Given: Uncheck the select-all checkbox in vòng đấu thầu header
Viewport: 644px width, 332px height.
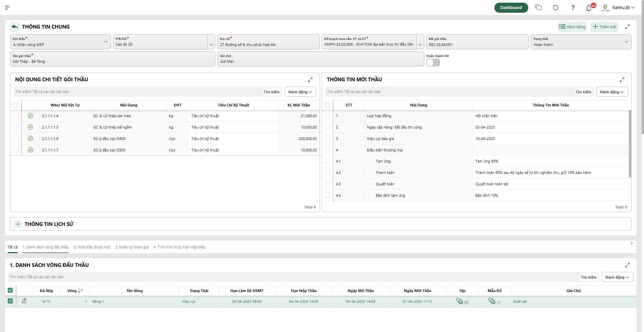Looking at the screenshot, I should 10,290.
